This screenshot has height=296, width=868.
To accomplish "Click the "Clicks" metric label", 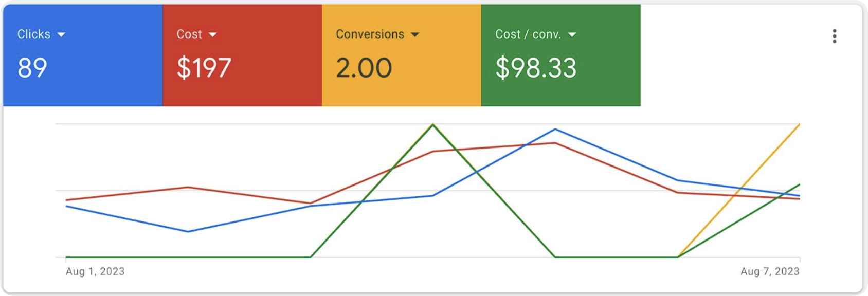I will pos(34,34).
